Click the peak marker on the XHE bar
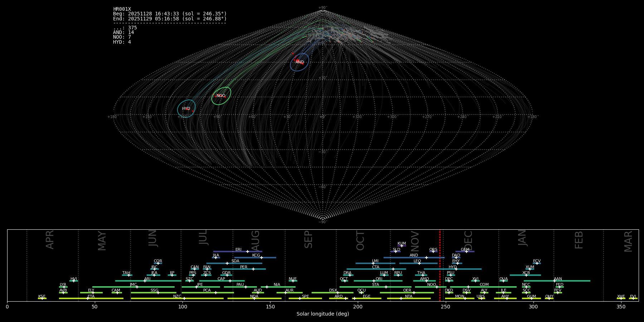644x322 pixels. coord(621,298)
